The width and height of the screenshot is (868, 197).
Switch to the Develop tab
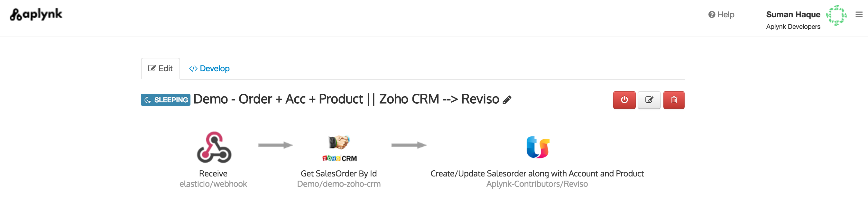tap(209, 69)
